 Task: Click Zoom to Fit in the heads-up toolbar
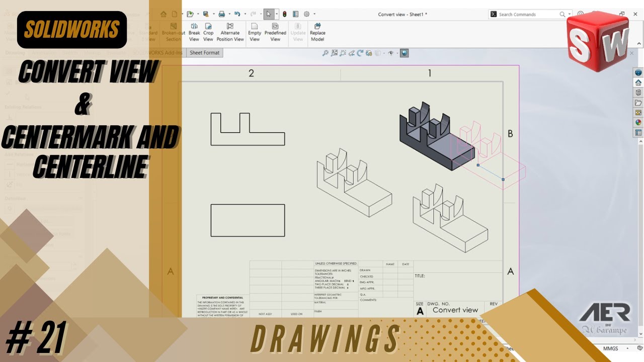326,53
